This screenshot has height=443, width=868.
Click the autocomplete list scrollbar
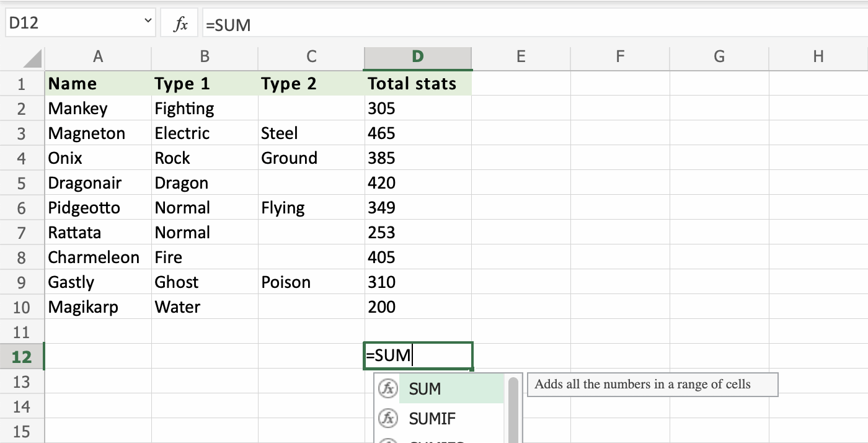click(x=513, y=409)
